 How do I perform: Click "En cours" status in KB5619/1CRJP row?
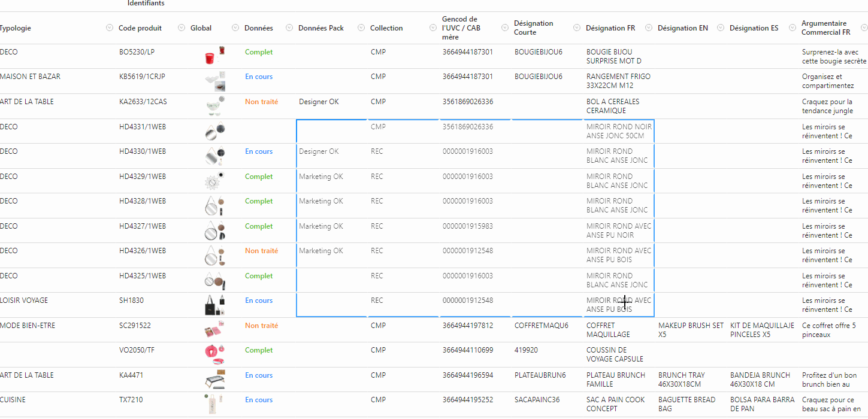(258, 77)
